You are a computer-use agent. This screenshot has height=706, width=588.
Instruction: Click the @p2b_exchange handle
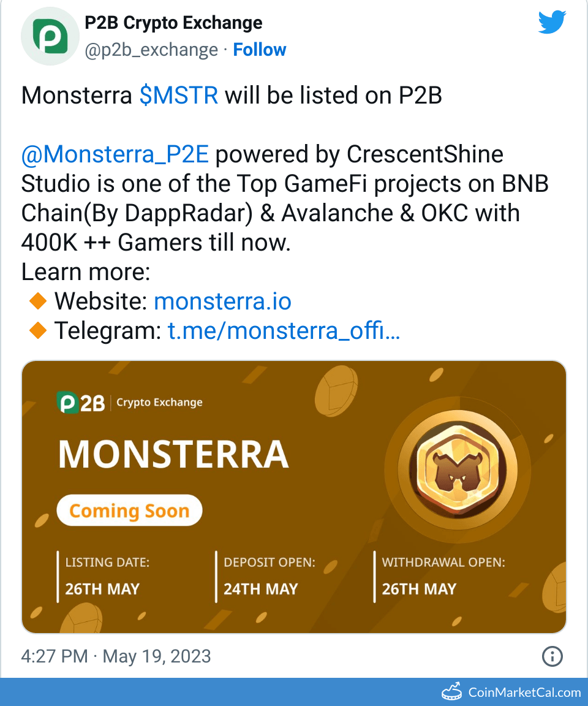tap(151, 50)
